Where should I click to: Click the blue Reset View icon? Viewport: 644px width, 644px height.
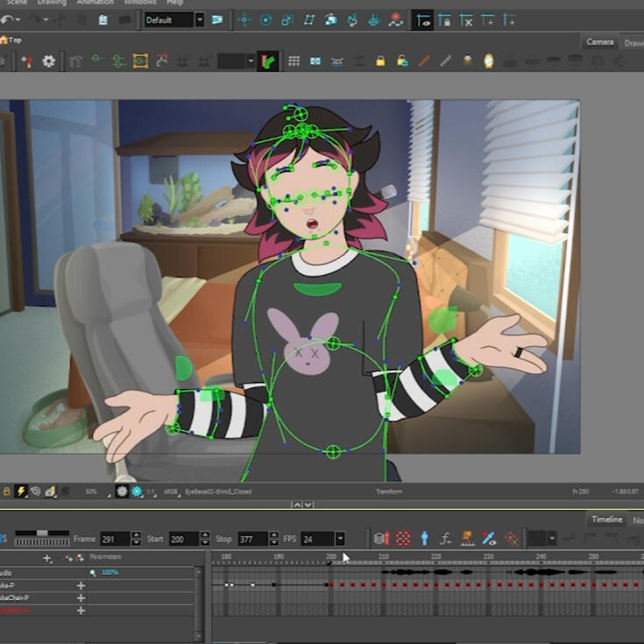point(315,61)
